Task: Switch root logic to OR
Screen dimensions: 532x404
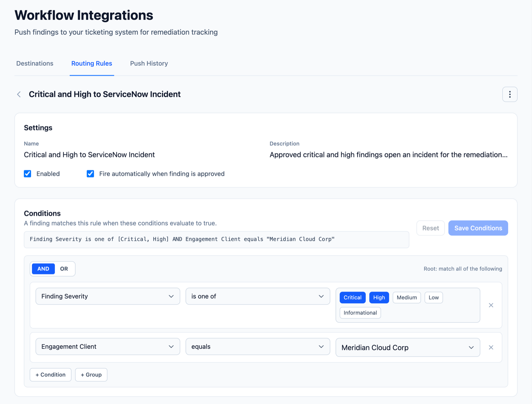Action: point(64,269)
